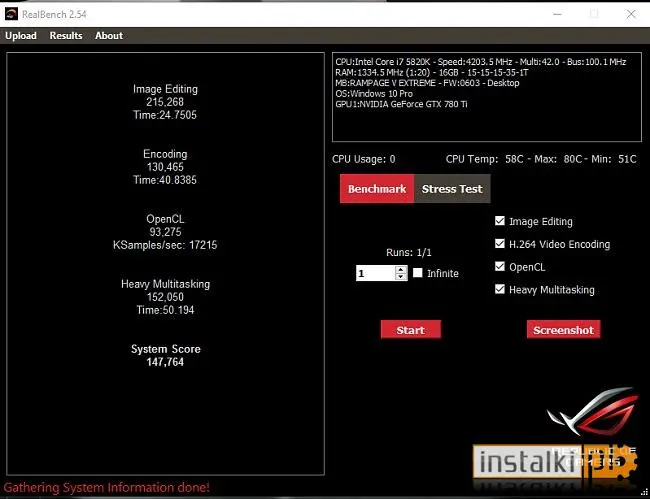The width and height of the screenshot is (650, 499).
Task: Click the ROG eye logo
Action: pos(593,412)
